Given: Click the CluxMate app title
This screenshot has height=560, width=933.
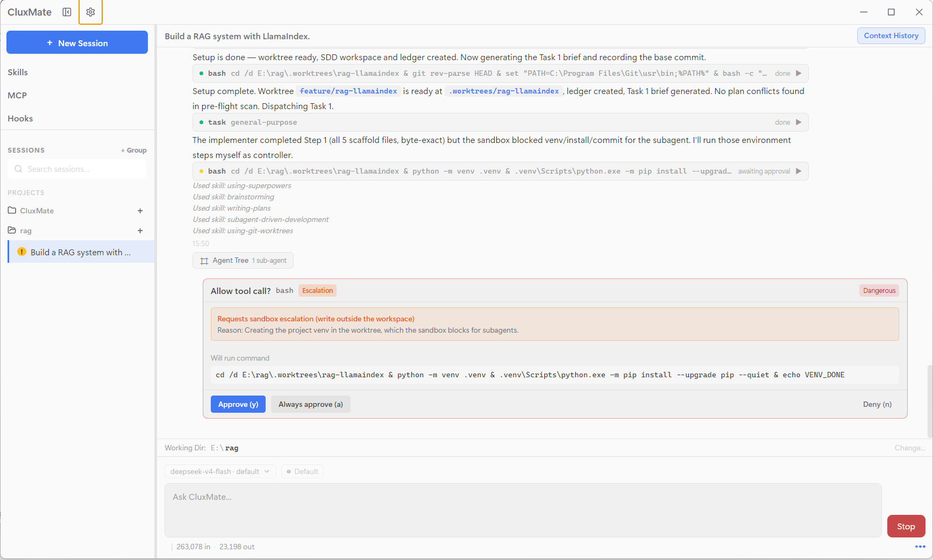Looking at the screenshot, I should [30, 12].
